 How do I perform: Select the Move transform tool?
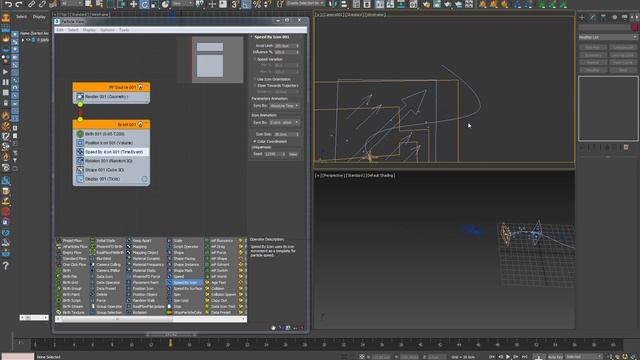point(133,4)
